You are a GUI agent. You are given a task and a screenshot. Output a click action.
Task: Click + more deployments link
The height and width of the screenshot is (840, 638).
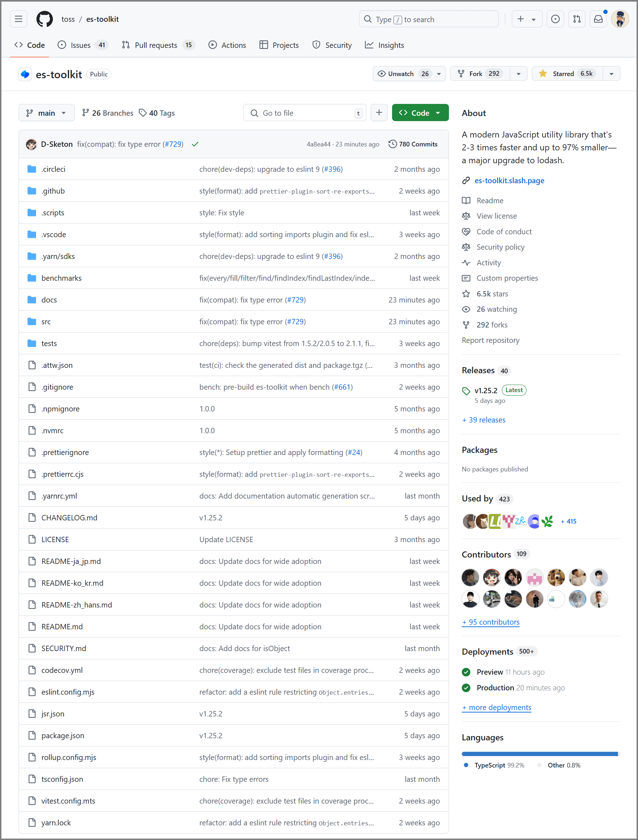tap(496, 707)
